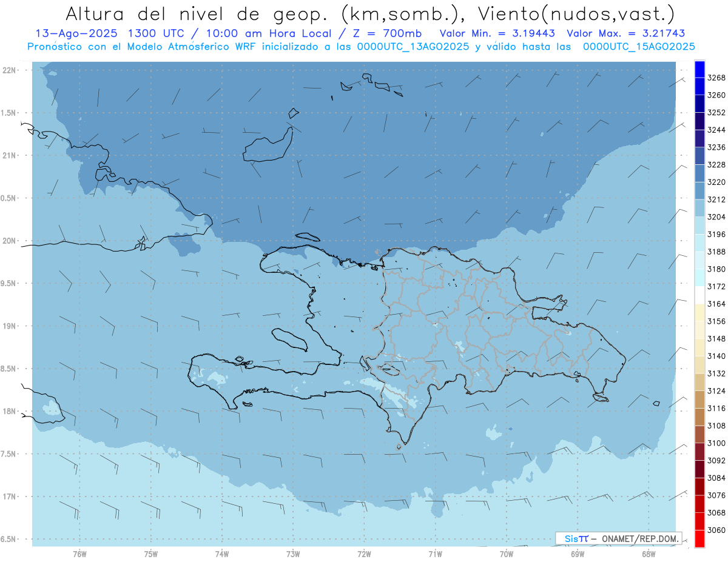728x562 pixels.
Task: Click the 73W longitude label
Action: pos(293,554)
